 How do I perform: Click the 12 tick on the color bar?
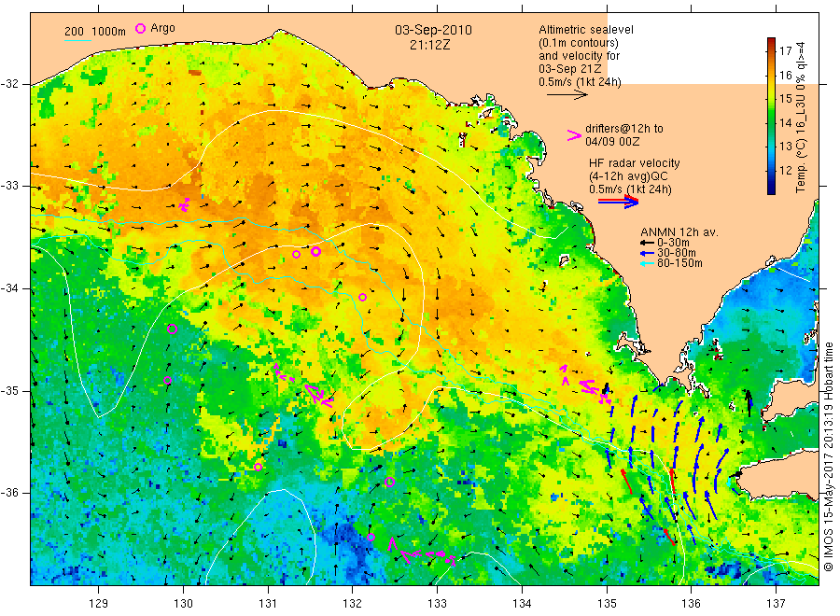coord(785,171)
